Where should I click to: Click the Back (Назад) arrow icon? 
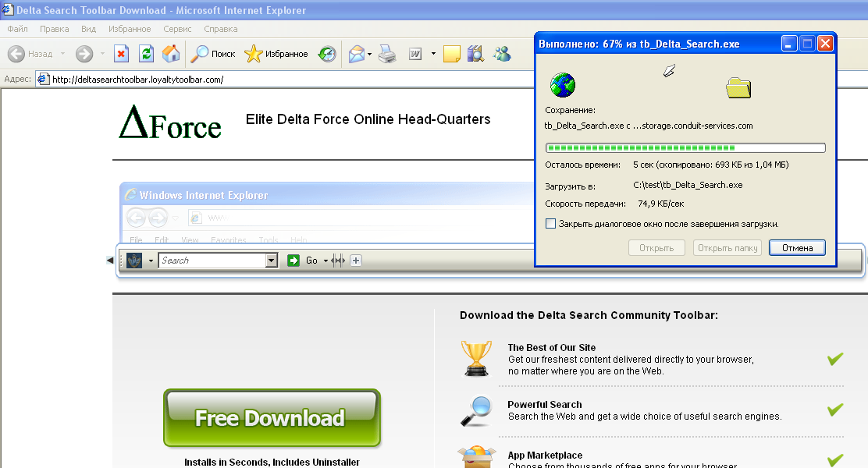point(16,54)
